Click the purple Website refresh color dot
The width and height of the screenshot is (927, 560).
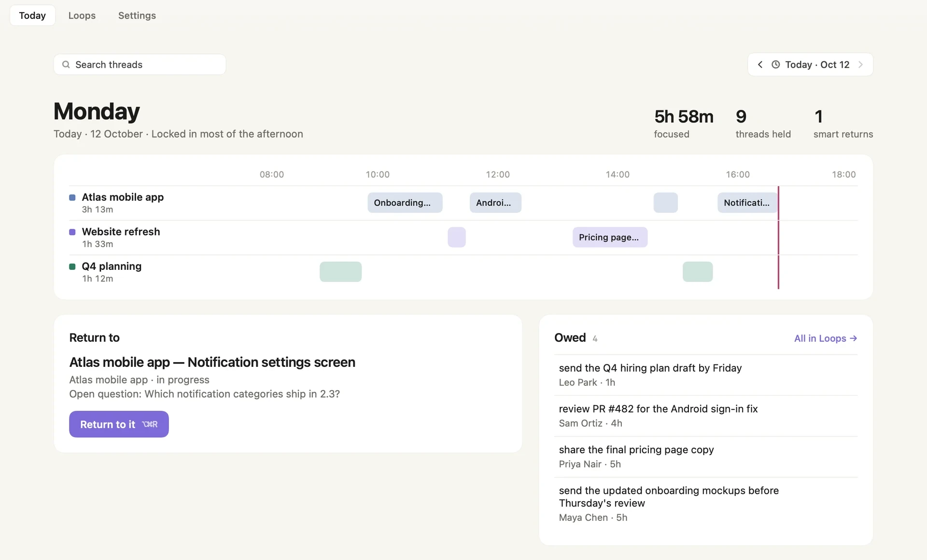(72, 232)
